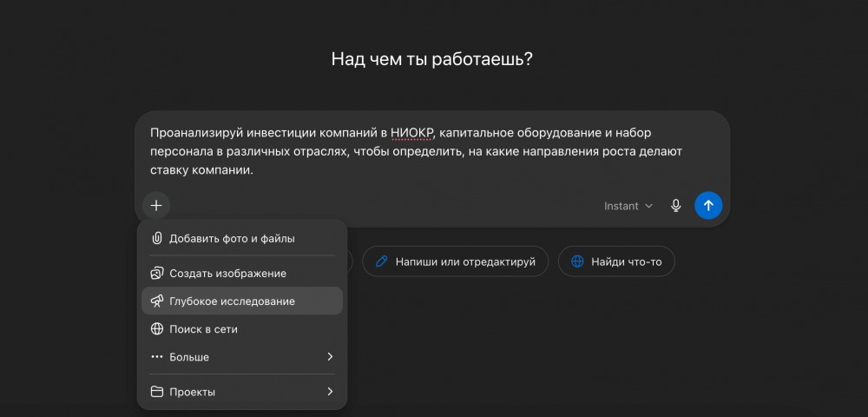The width and height of the screenshot is (868, 417).
Task: Click the microphone dictation icon
Action: (x=675, y=206)
